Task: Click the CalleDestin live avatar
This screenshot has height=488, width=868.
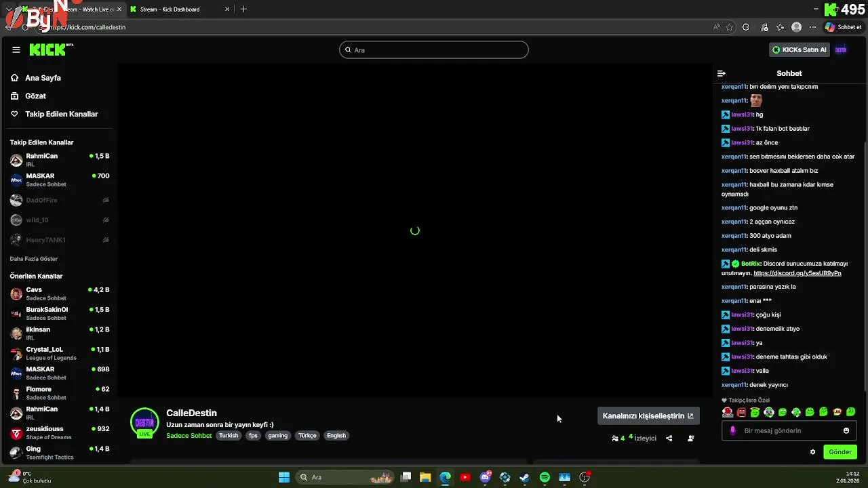Action: click(x=144, y=423)
